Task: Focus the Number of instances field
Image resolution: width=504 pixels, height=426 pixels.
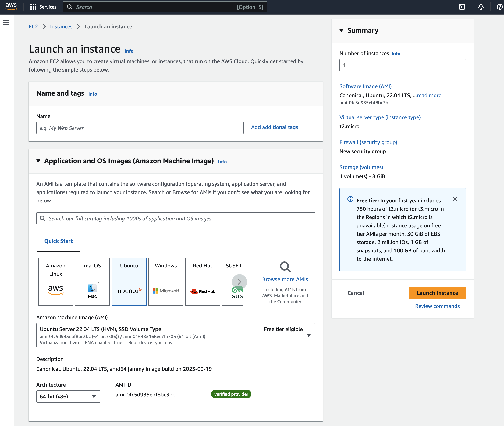Action: click(403, 65)
